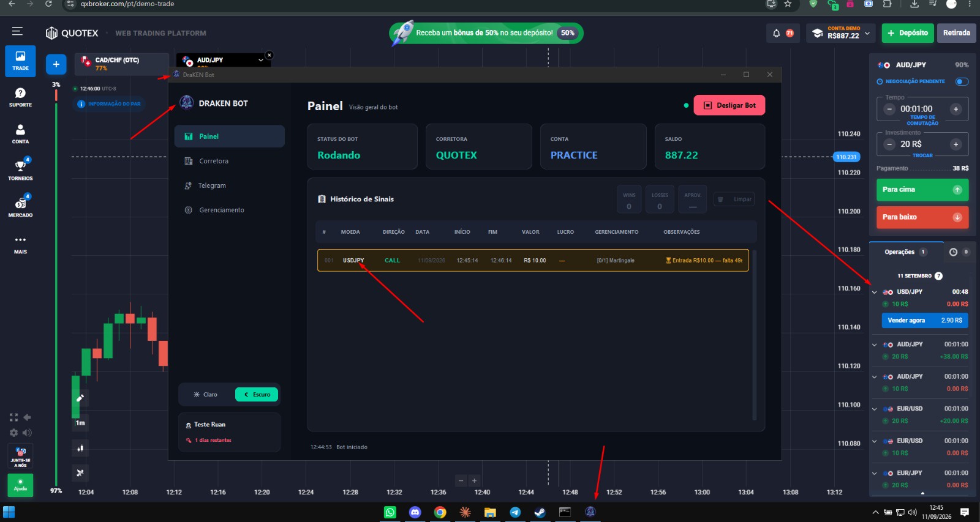Open platform settings gear icon

[x=13, y=433]
